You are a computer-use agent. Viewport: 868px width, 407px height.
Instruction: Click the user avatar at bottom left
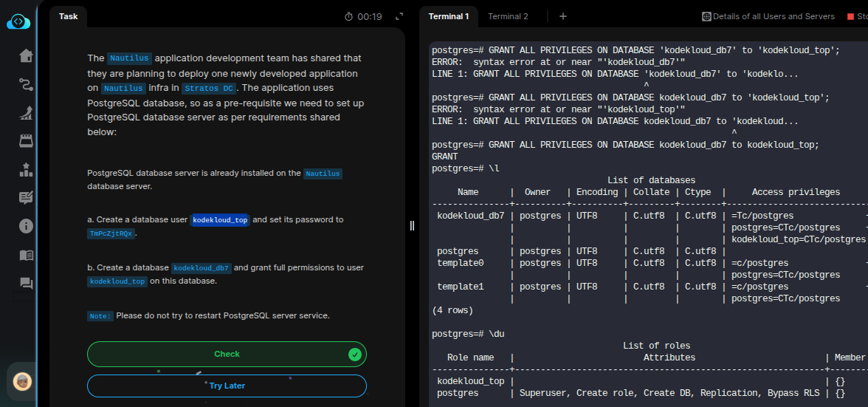23,382
